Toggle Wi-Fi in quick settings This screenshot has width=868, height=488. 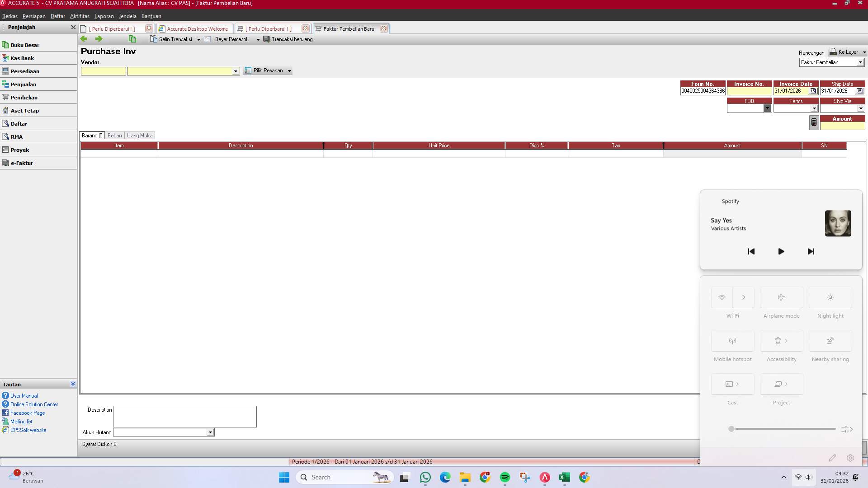pos(722,297)
